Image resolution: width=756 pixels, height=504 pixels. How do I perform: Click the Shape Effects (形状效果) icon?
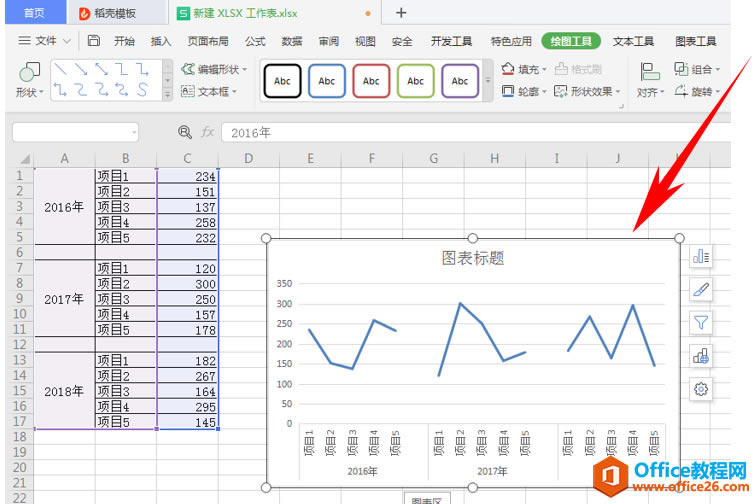pos(561,91)
